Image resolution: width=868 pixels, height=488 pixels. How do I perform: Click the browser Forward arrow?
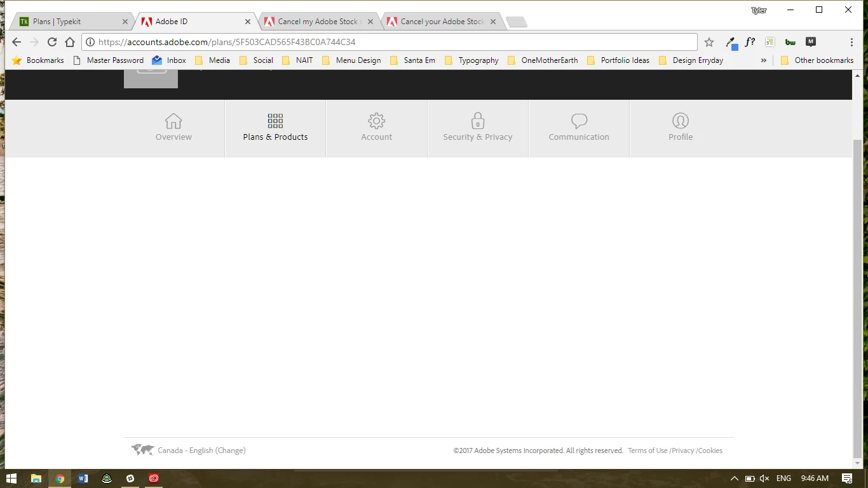click(34, 42)
